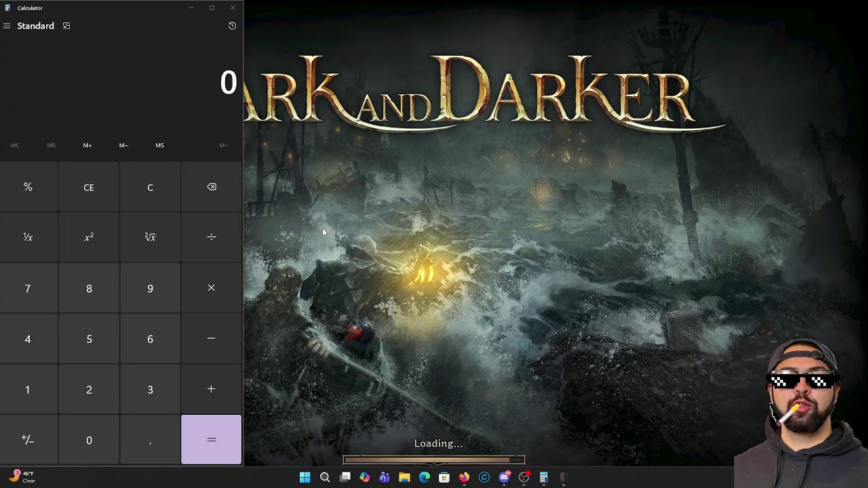Click the MR memory recall button
Viewport: 868px width, 488px height.
pyautogui.click(x=51, y=145)
